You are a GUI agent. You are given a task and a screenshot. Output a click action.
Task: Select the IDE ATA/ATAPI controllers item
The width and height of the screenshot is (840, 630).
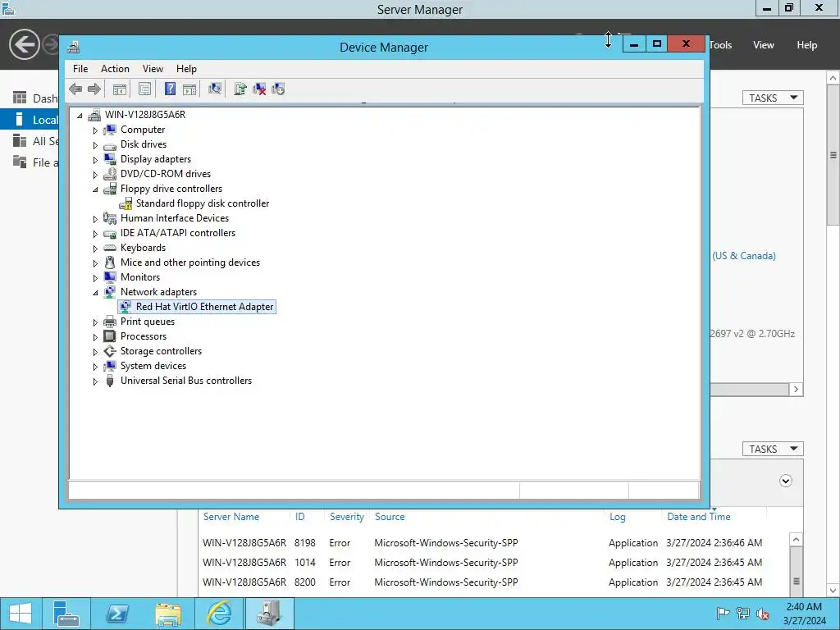coord(178,233)
